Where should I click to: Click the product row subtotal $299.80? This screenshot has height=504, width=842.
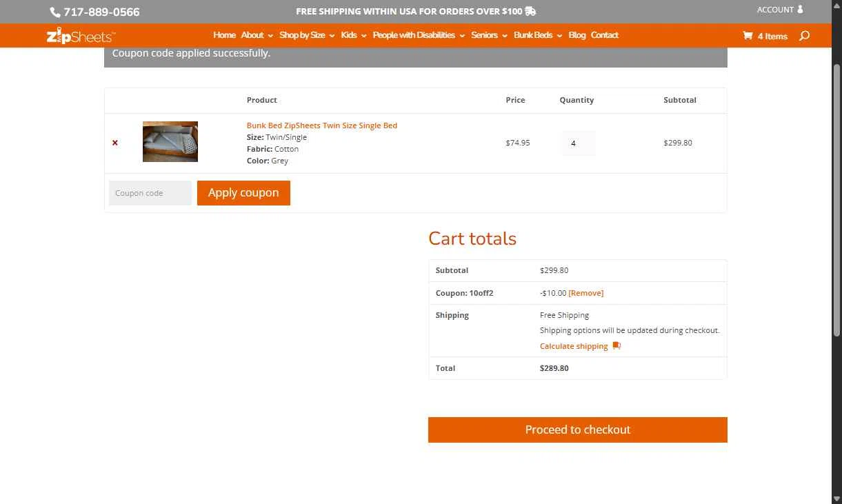point(678,143)
